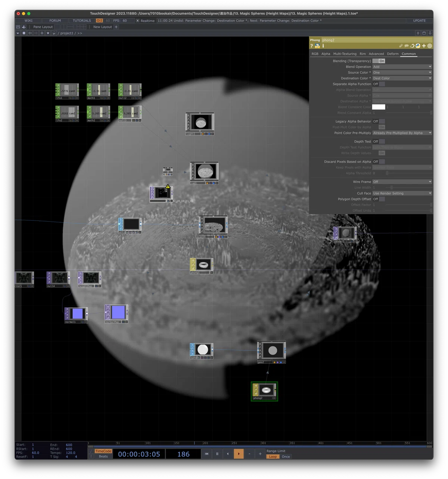
Task: Step one frame backward
Action: click(x=228, y=454)
